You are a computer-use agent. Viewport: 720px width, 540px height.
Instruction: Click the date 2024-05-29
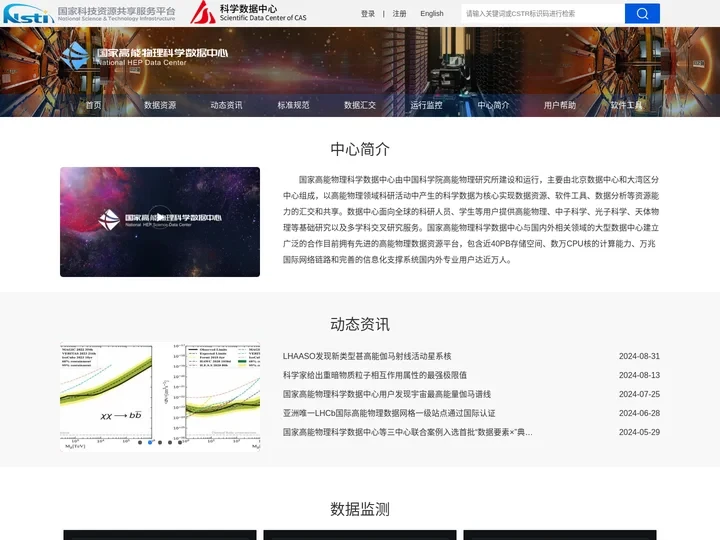tap(639, 432)
